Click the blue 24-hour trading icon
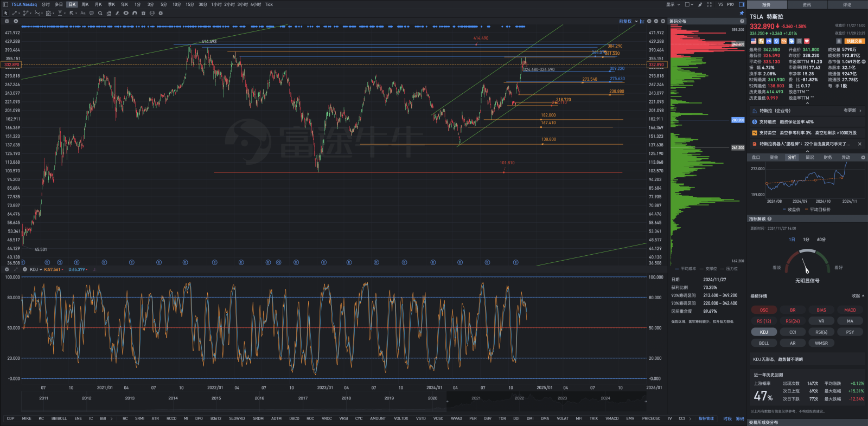This screenshot has width=868, height=426. pos(769,41)
